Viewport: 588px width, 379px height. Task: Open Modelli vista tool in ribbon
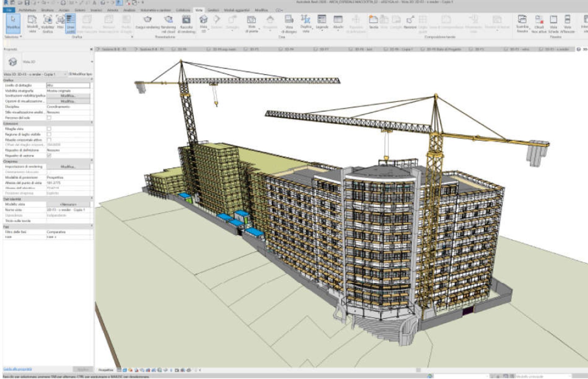(x=32, y=23)
